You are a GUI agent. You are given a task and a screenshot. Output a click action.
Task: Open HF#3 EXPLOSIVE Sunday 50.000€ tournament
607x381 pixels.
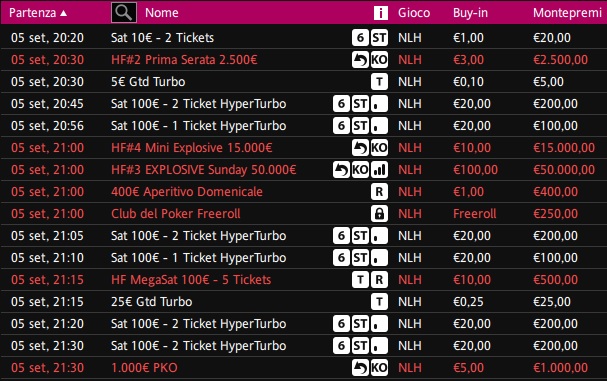[x=204, y=170]
